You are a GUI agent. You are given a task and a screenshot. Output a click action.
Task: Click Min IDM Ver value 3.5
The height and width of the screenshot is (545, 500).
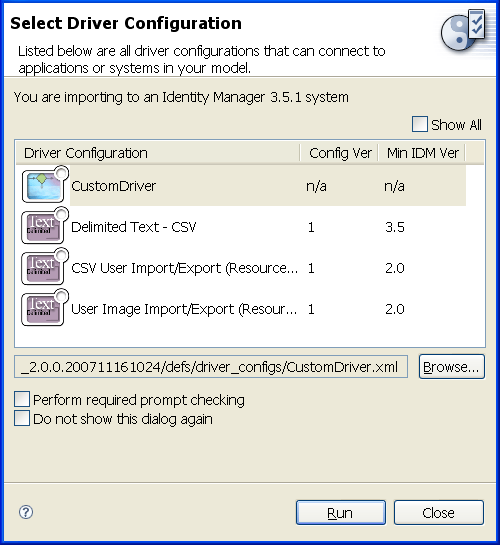point(395,227)
